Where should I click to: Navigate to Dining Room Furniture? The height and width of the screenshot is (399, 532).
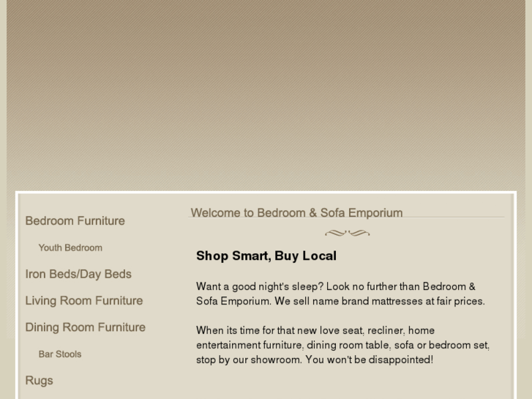(x=85, y=327)
